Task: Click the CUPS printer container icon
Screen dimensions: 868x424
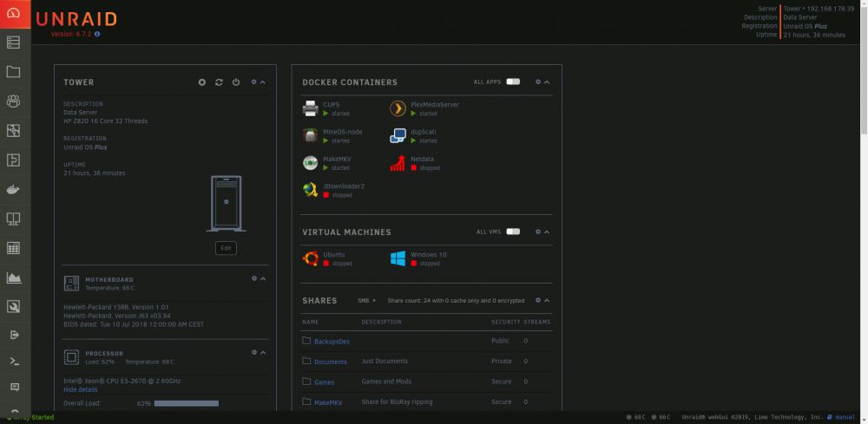Action: [311, 108]
